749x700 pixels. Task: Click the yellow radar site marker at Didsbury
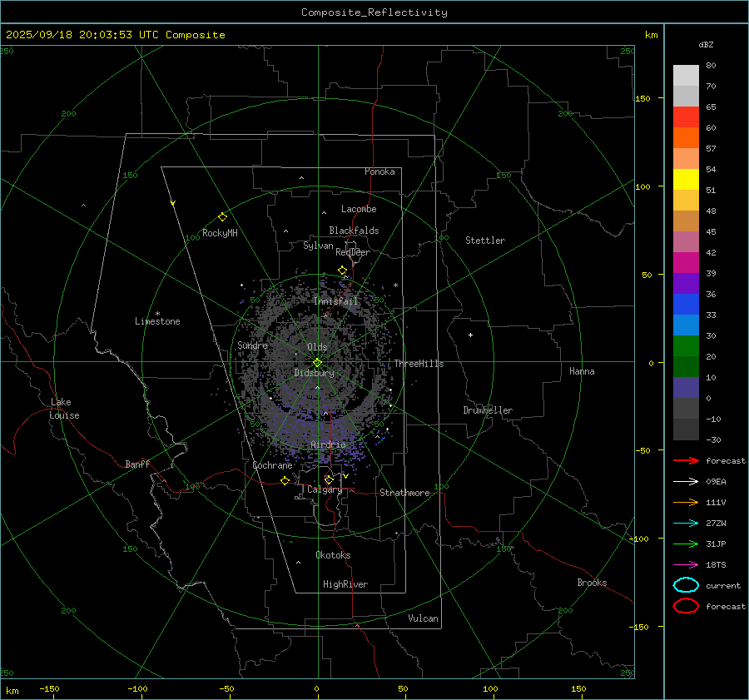coord(317,362)
